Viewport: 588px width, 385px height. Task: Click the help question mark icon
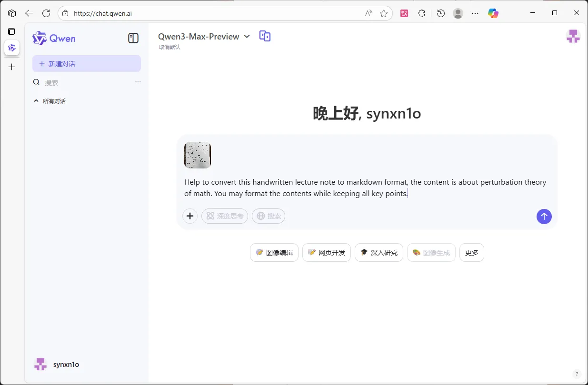pyautogui.click(x=577, y=374)
